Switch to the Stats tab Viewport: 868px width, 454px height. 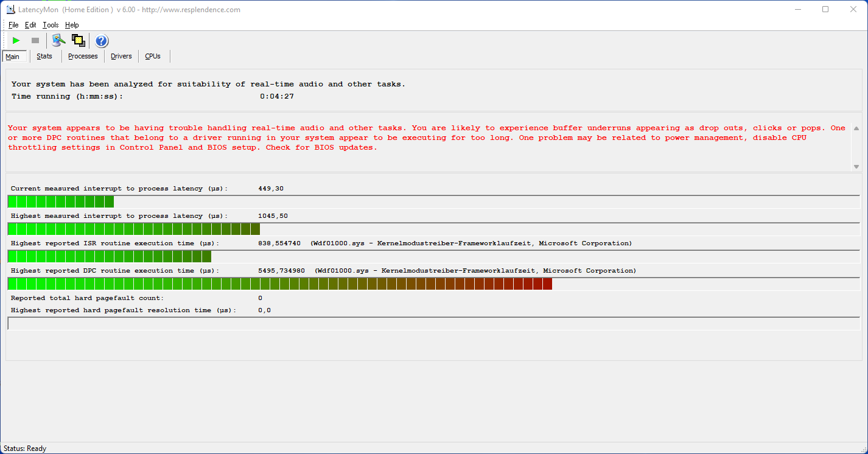44,56
